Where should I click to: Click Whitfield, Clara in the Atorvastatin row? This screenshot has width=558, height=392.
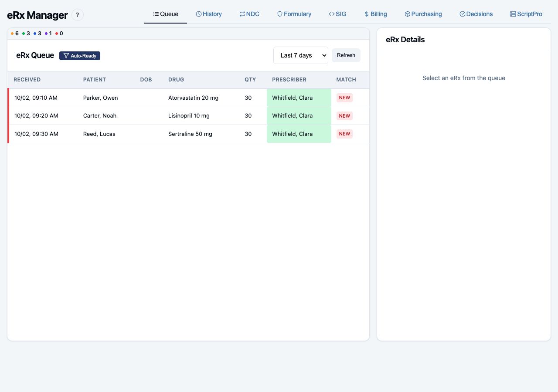coord(299,98)
